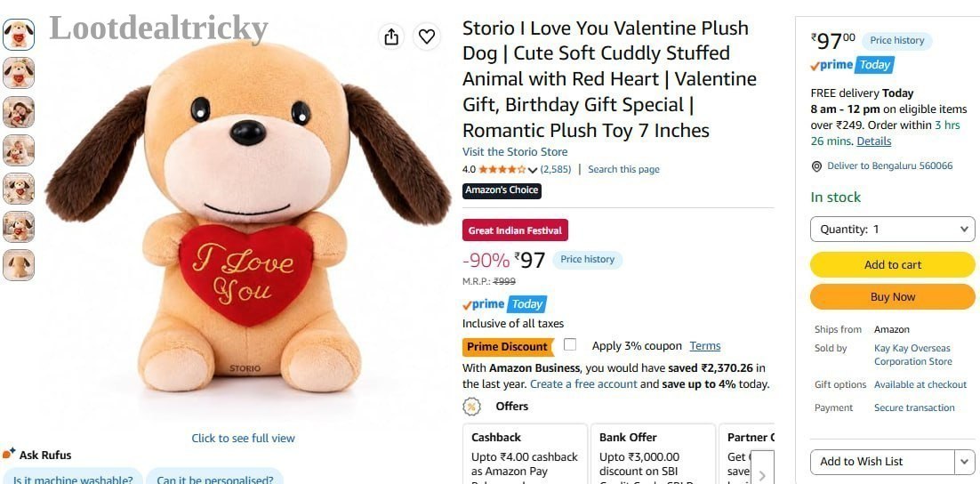Open Visit the Storio Store link
The image size is (980, 484).
click(x=515, y=152)
